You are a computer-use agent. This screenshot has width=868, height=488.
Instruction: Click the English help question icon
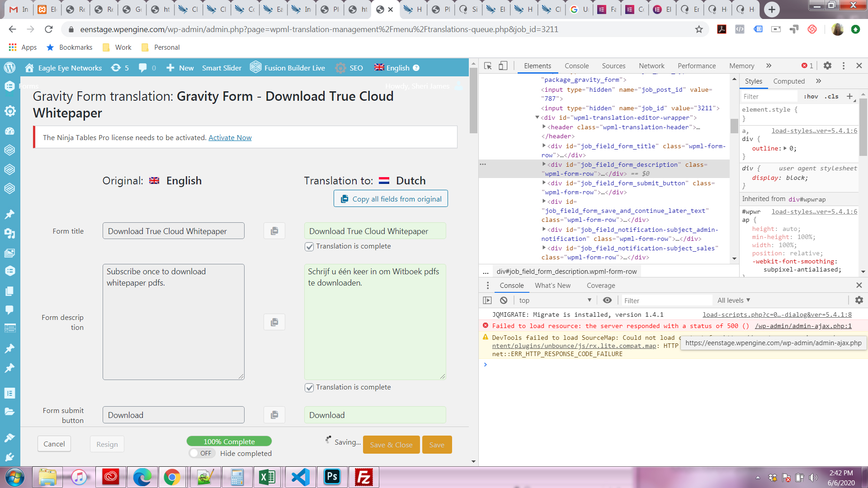(x=416, y=68)
